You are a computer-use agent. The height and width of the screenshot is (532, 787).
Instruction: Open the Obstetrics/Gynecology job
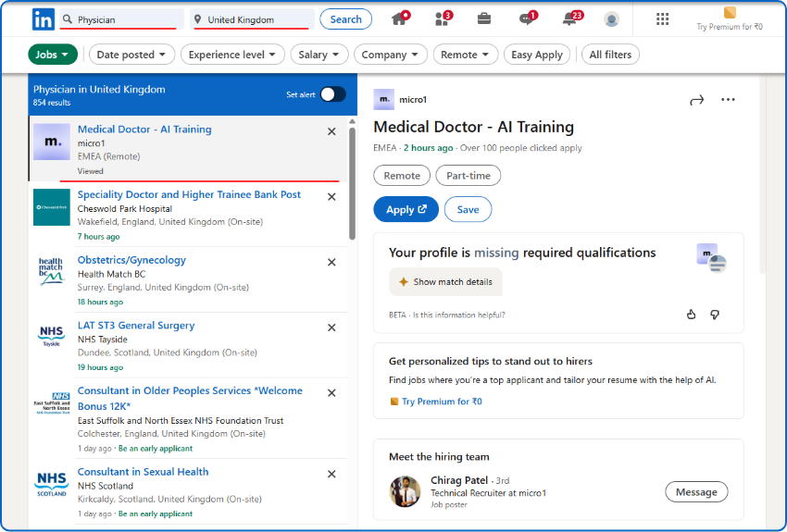(x=131, y=260)
